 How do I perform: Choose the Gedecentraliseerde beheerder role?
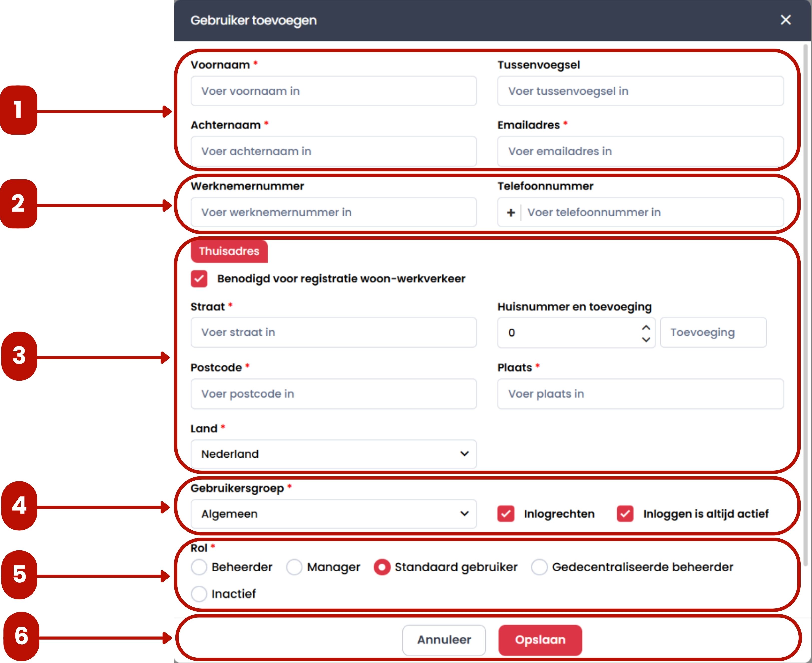539,567
